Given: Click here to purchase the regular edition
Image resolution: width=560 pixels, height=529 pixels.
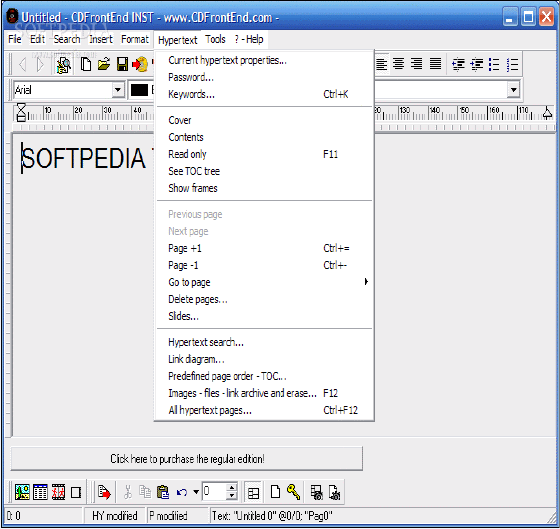Looking at the screenshot, I should [x=187, y=459].
